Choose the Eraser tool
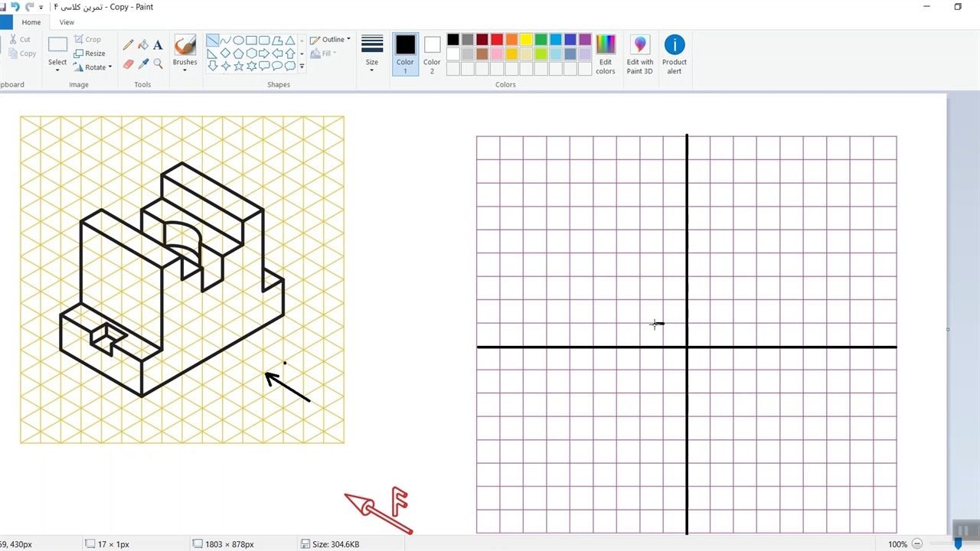The image size is (980, 551). coord(128,64)
